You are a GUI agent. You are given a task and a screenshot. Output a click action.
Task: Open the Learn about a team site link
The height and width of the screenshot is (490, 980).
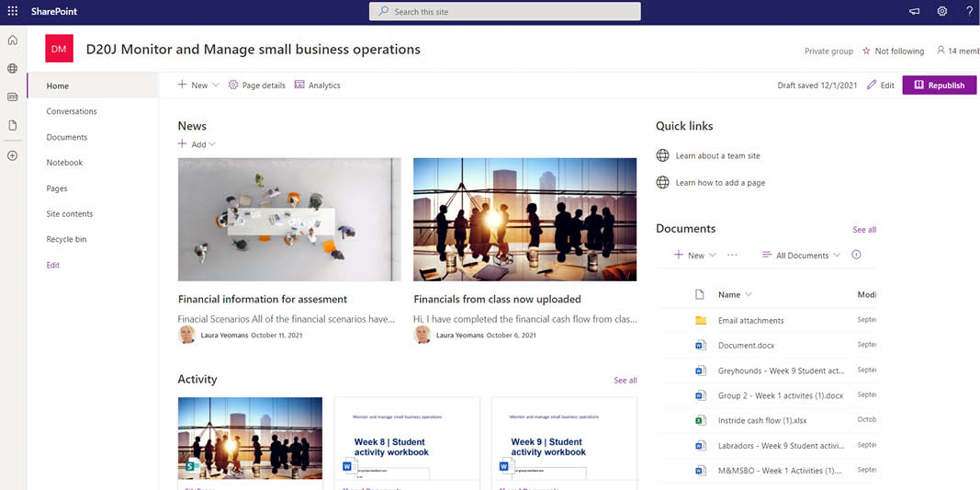[717, 156]
